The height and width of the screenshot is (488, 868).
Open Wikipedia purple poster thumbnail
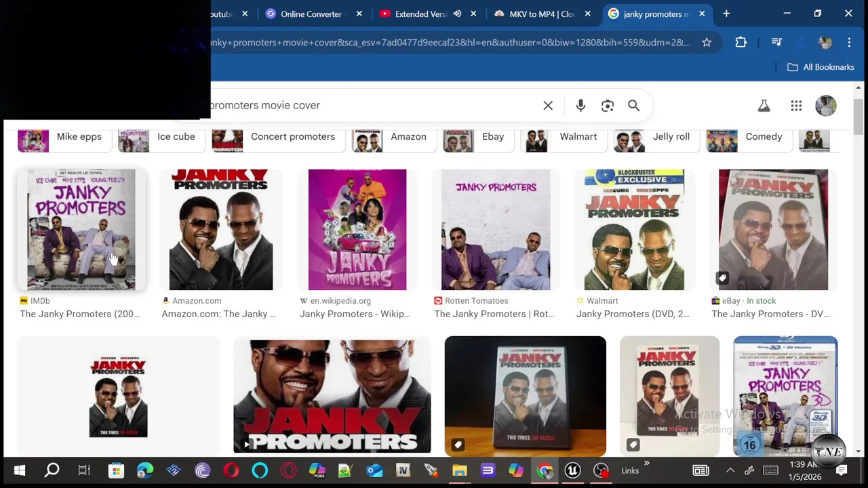tap(357, 230)
